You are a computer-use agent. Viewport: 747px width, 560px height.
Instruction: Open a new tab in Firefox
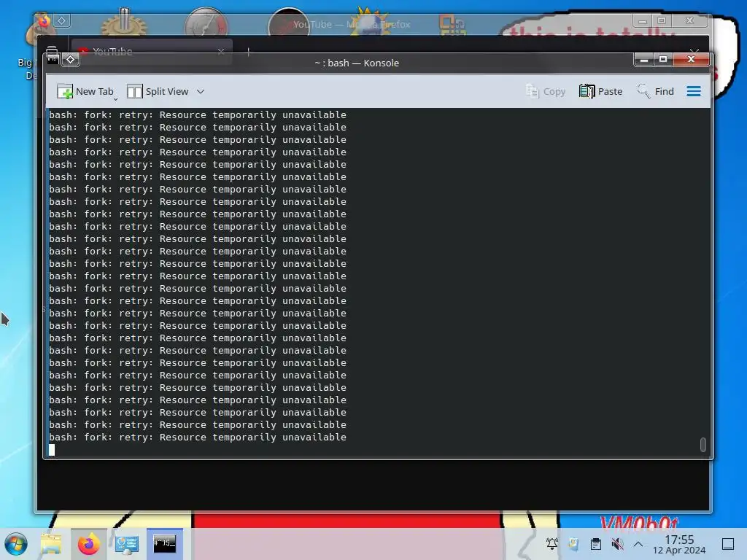point(248,52)
